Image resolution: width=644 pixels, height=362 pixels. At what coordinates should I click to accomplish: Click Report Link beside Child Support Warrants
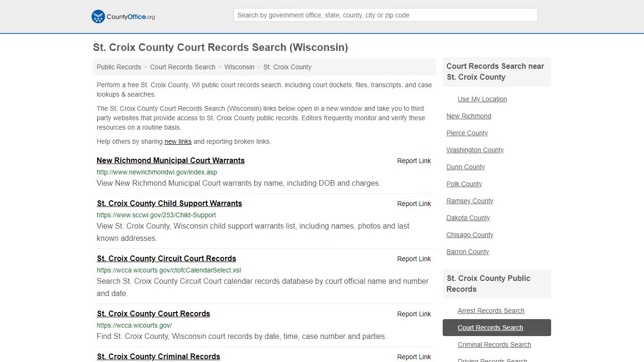coord(414,204)
